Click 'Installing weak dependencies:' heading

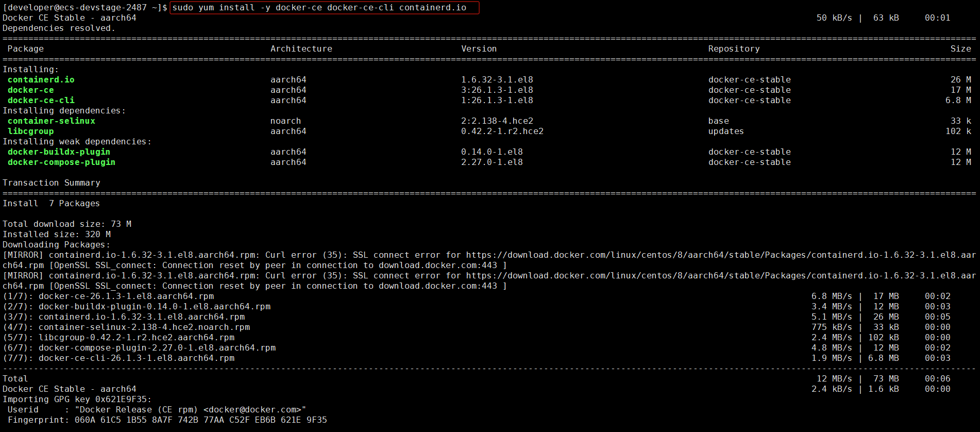coord(77,142)
